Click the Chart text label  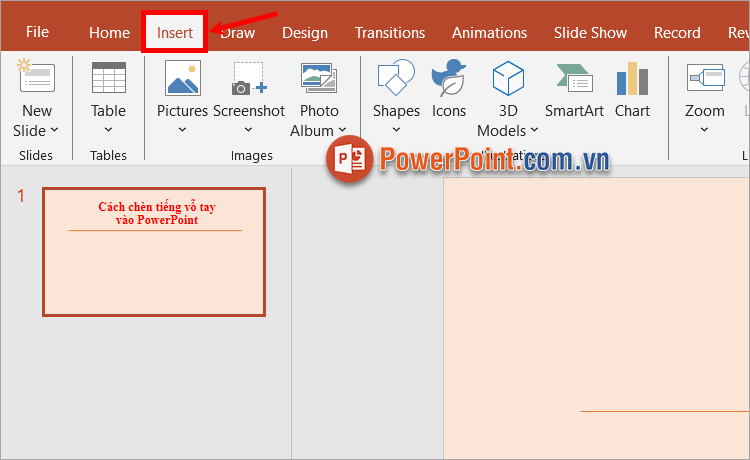coord(632,111)
